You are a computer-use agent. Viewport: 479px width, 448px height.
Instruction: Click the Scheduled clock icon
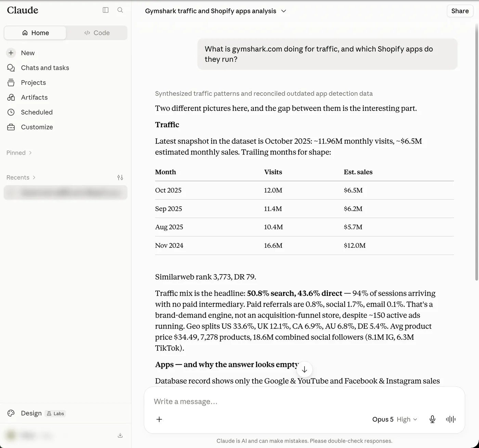(x=11, y=112)
